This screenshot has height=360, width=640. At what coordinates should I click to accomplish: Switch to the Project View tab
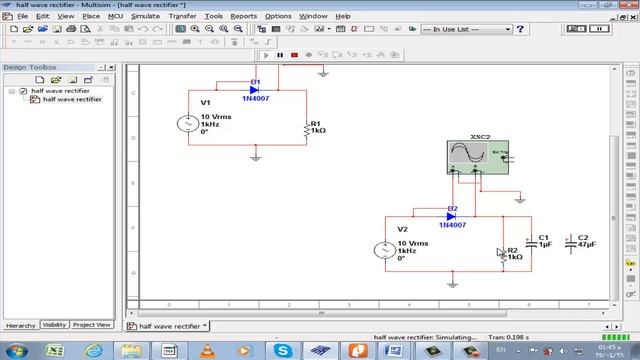(x=92, y=325)
